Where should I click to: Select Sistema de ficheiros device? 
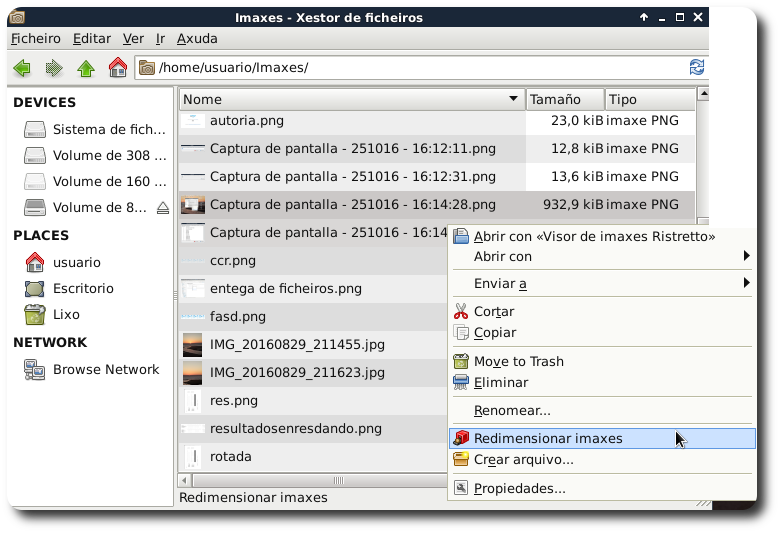pos(108,130)
